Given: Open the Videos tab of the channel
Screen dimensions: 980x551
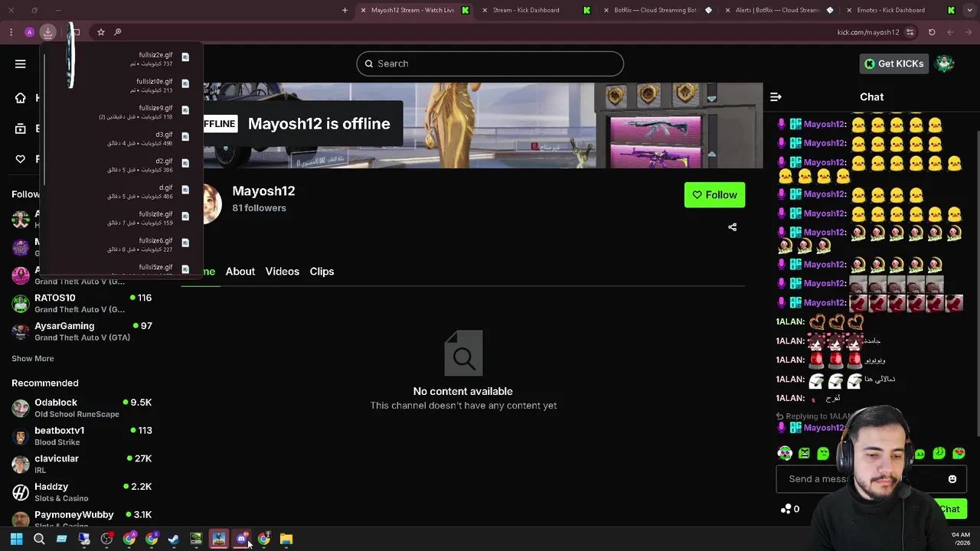Looking at the screenshot, I should tap(283, 272).
